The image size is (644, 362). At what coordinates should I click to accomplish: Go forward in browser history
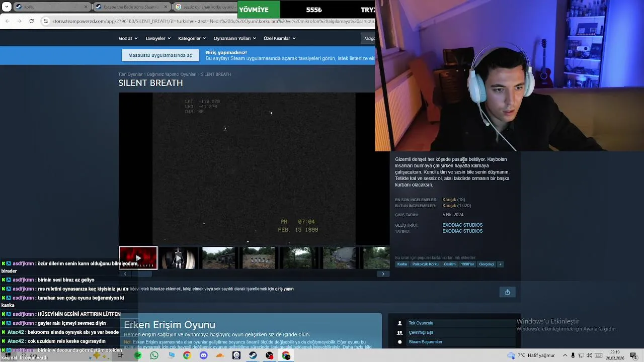pyautogui.click(x=19, y=21)
